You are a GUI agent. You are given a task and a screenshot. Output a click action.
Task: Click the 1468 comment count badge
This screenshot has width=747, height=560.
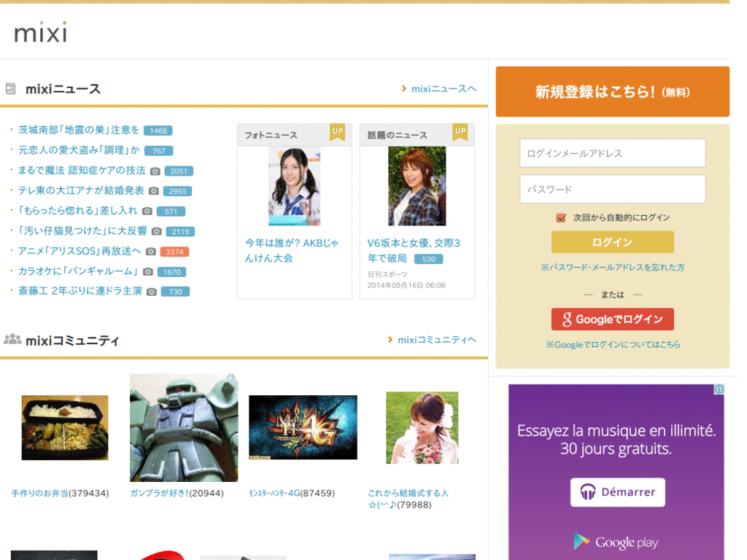pyautogui.click(x=158, y=131)
